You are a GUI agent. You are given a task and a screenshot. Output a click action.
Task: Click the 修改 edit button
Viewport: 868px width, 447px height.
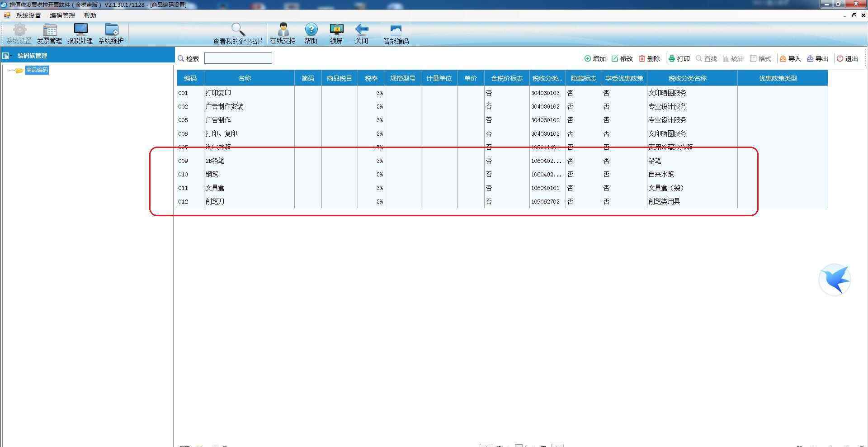(622, 59)
